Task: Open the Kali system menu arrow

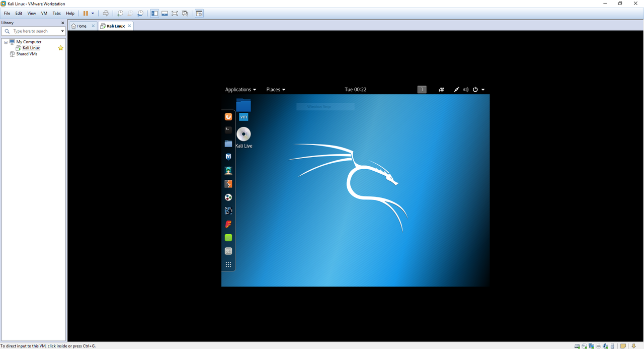Action: [483, 90]
